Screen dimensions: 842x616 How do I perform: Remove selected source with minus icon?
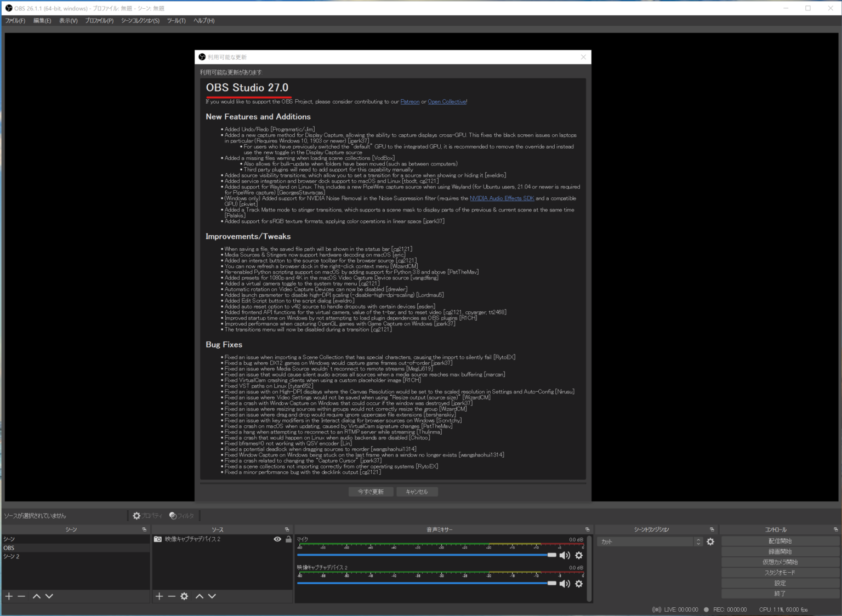(x=172, y=596)
